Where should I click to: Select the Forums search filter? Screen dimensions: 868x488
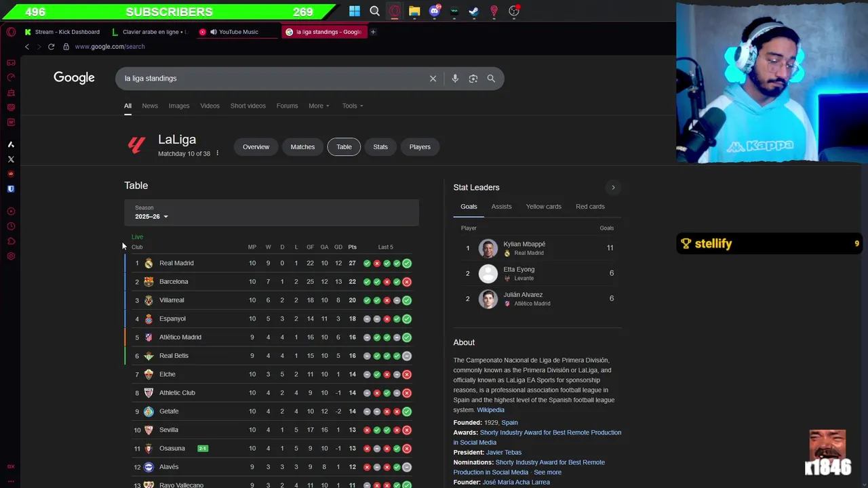click(287, 106)
